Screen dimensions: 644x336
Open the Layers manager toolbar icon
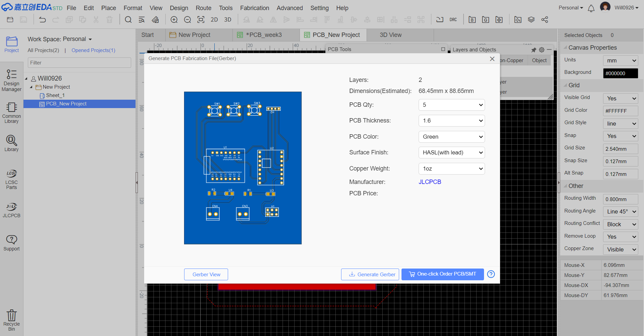(531, 20)
